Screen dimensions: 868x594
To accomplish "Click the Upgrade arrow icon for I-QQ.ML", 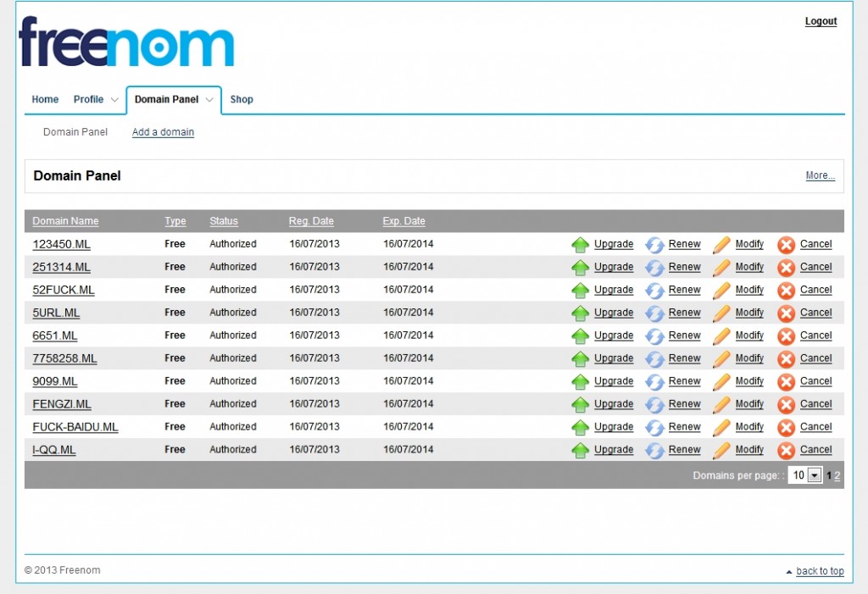I will (x=580, y=451).
